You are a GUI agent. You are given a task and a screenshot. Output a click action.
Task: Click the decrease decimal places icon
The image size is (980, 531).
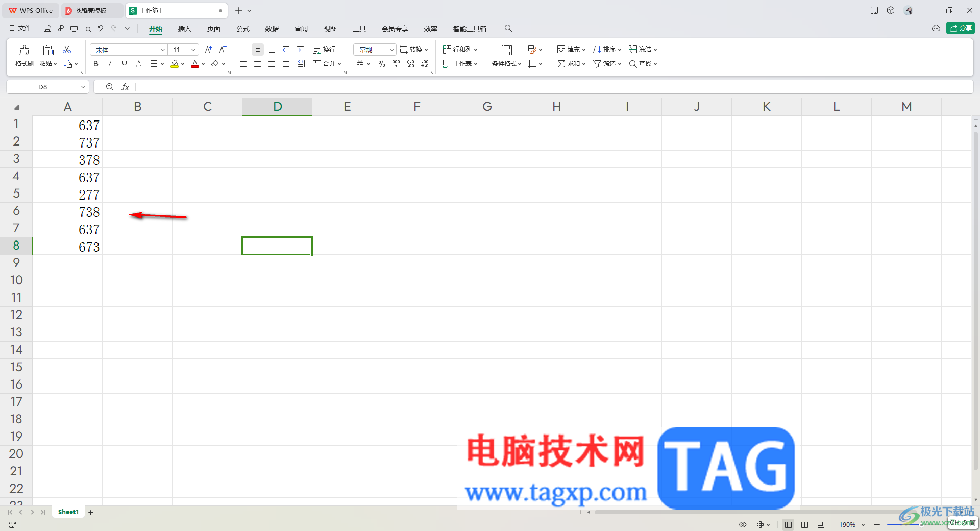pos(425,64)
